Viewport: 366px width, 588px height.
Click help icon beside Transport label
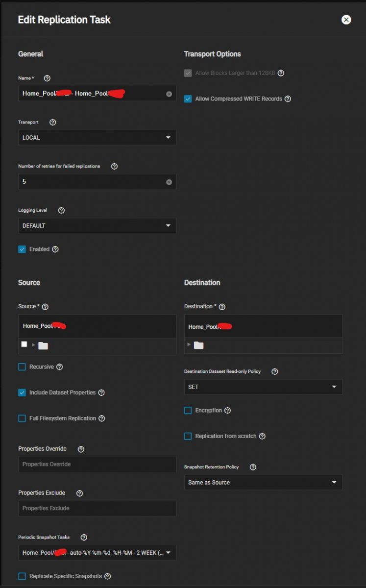[x=53, y=122]
